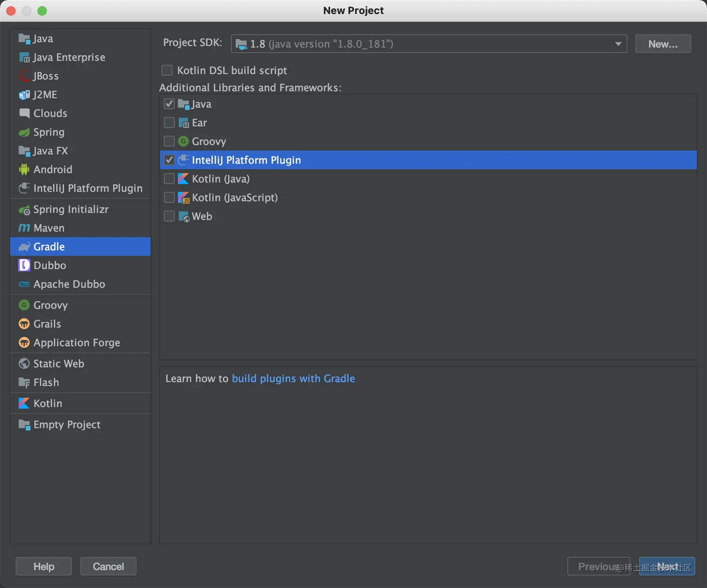The height and width of the screenshot is (588, 707).
Task: Choose Empty Project from the sidebar
Action: pyautogui.click(x=67, y=424)
